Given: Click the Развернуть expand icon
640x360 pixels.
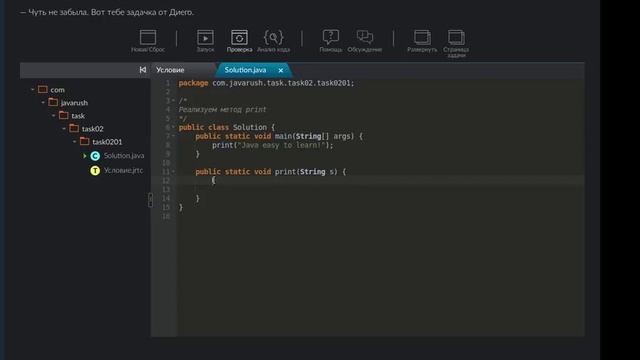Looking at the screenshot, I should [422, 37].
